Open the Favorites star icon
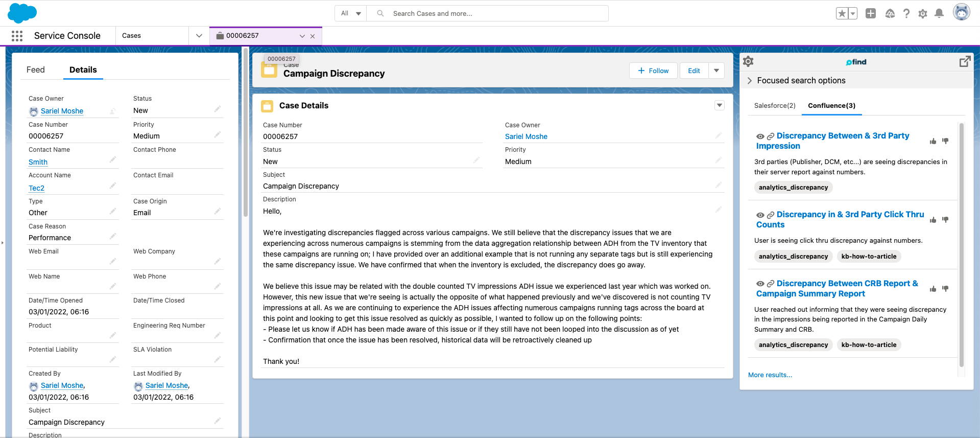 pos(842,14)
